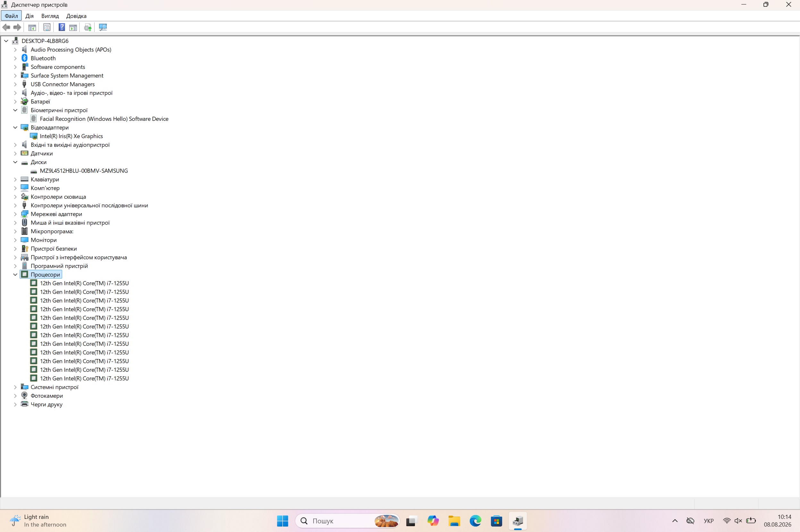Click the Відеоадаптери category icon

pyautogui.click(x=24, y=127)
